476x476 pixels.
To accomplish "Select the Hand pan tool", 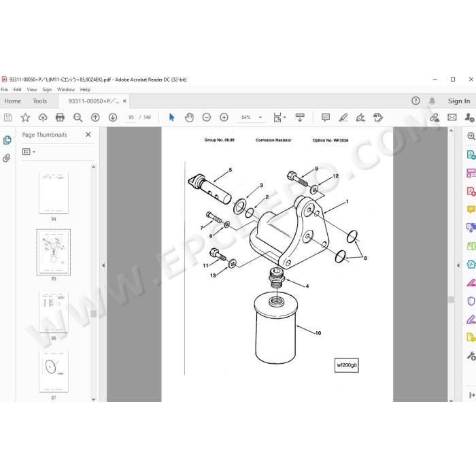I will [189, 117].
